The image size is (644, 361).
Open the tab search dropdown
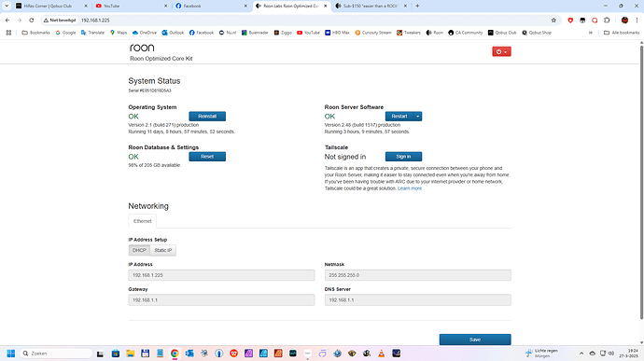tap(7, 7)
